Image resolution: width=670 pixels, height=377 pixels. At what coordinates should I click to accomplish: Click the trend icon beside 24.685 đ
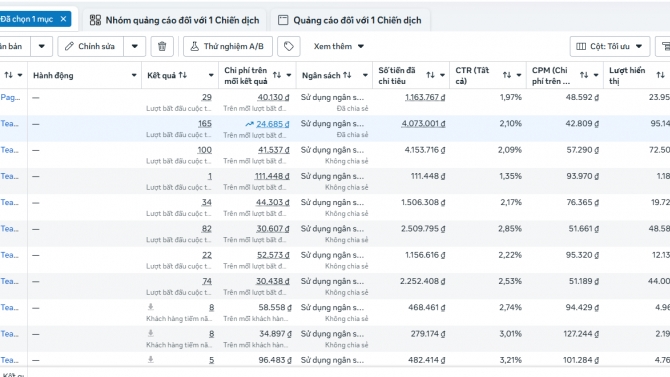tap(250, 124)
